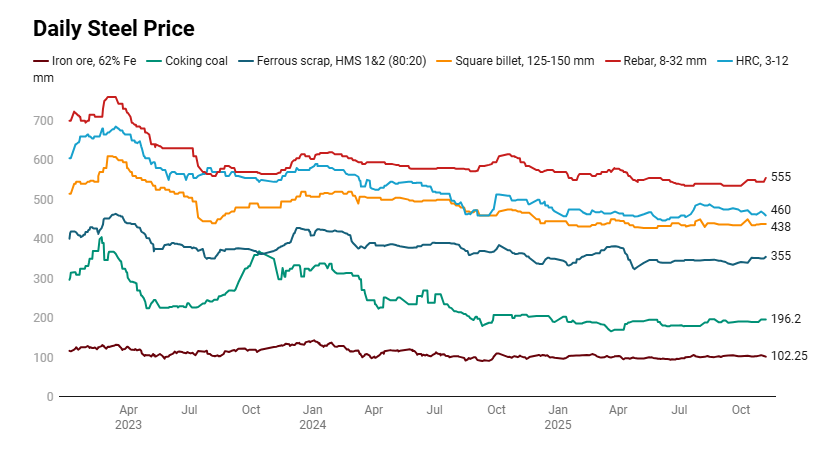Select the Jan 2025 x-axis label
Screen dimensions: 838x458
coord(558,417)
